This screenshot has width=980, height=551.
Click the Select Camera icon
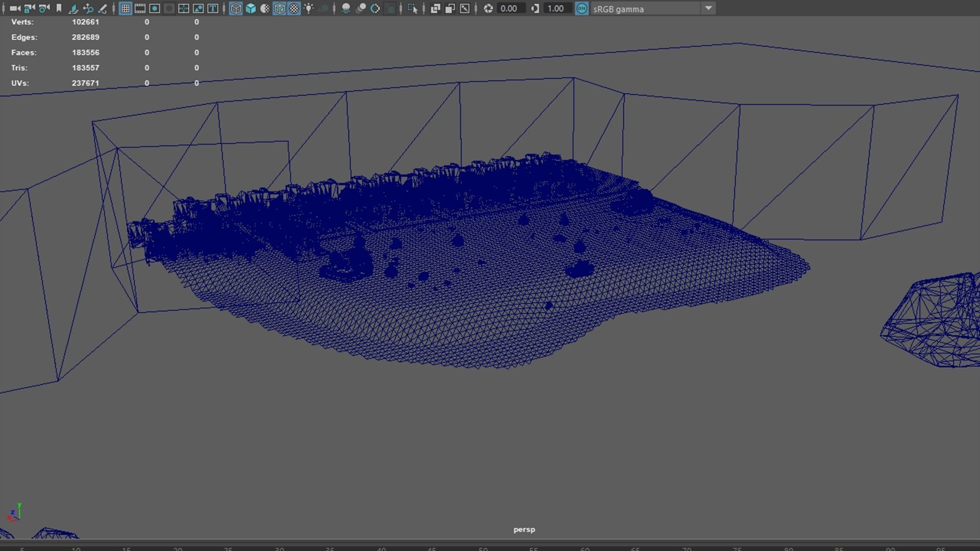[x=15, y=8]
